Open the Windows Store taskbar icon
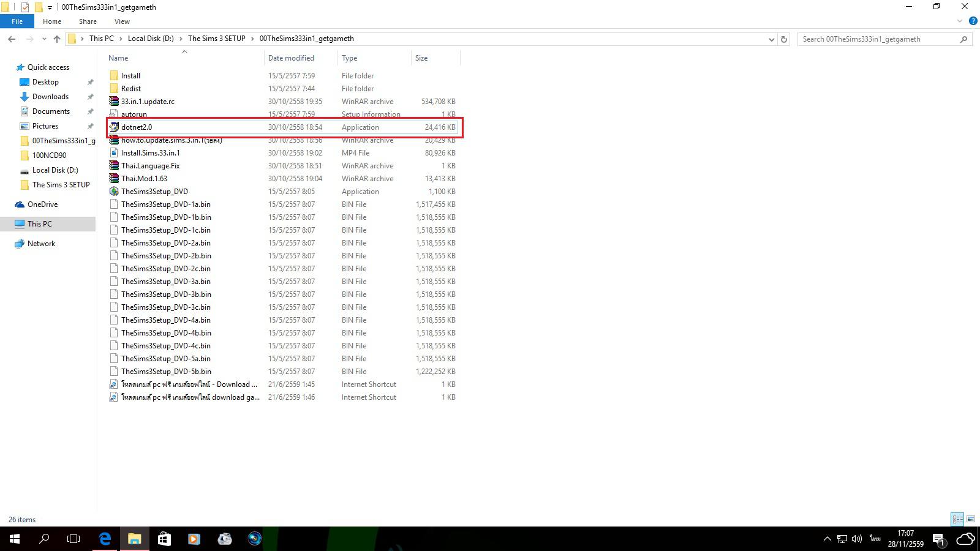The image size is (980, 551). (x=164, y=539)
